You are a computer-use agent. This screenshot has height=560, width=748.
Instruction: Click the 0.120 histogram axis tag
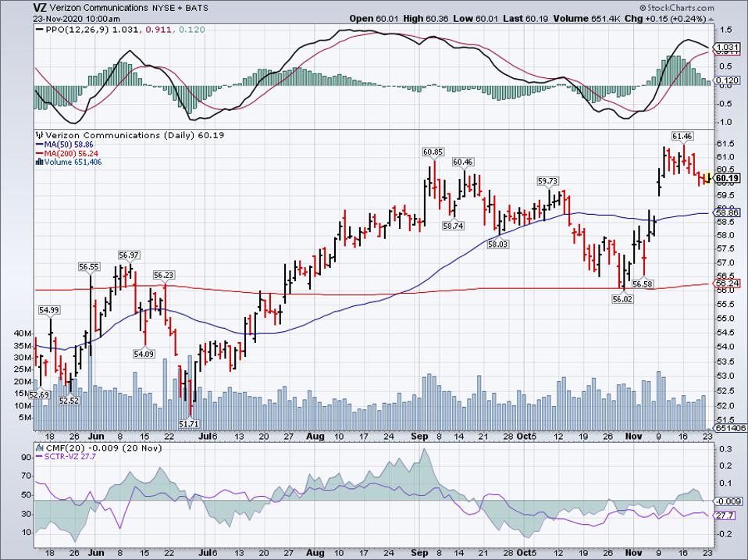click(x=728, y=80)
